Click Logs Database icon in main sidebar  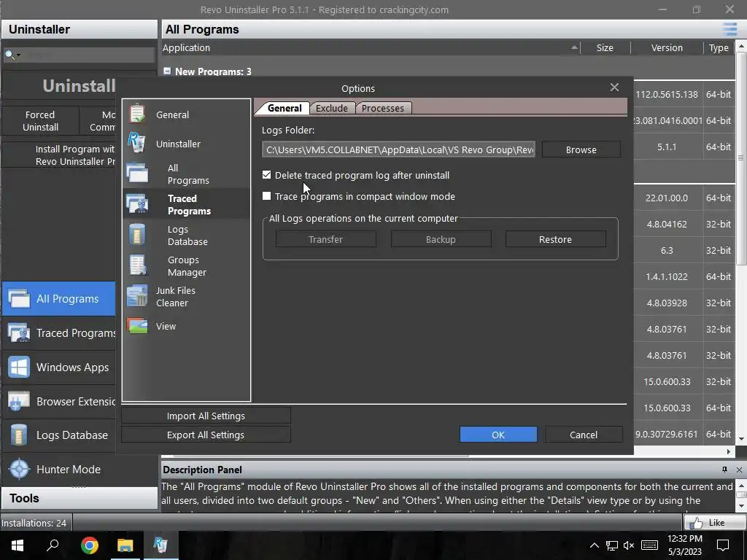tap(19, 435)
